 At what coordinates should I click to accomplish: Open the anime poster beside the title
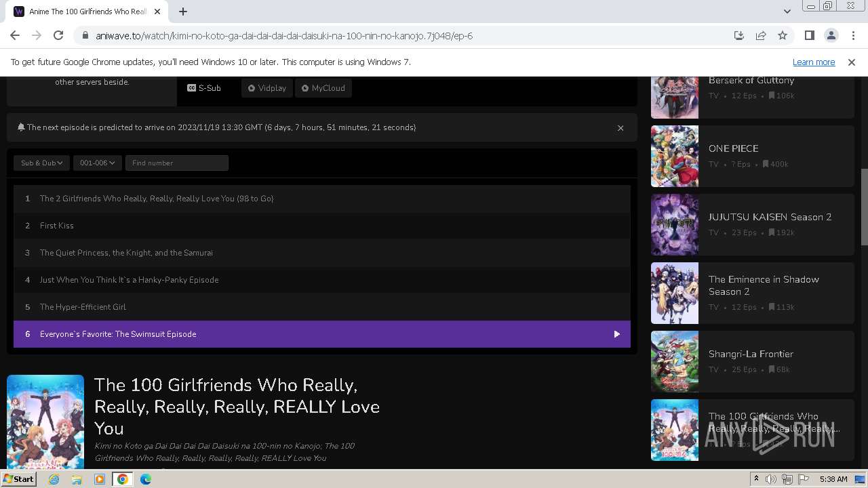click(45, 422)
